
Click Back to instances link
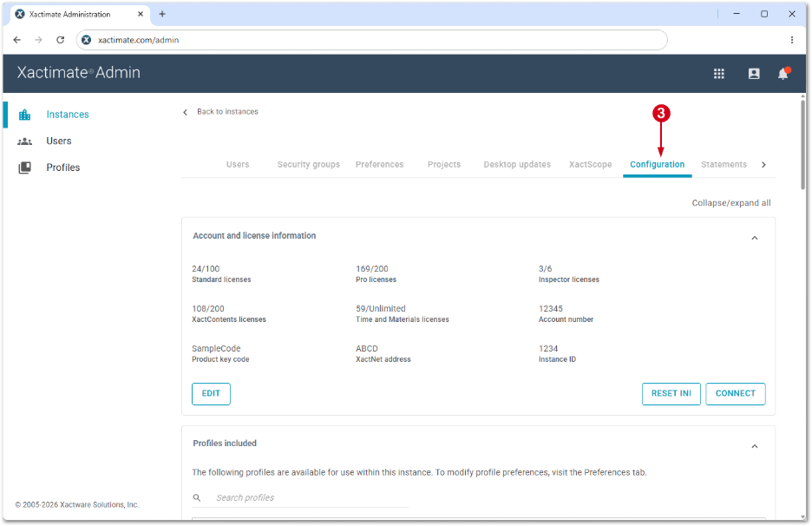click(x=227, y=112)
